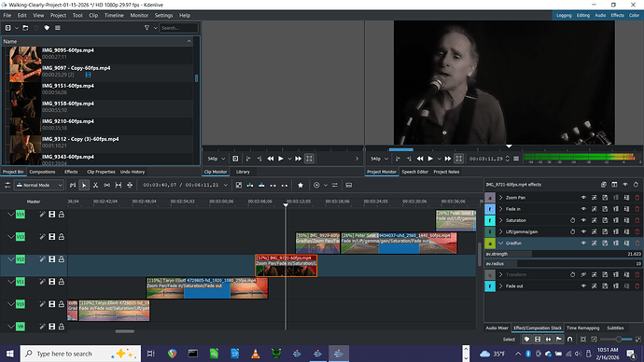
Task: Expand the Fade in effect
Action: point(500,209)
